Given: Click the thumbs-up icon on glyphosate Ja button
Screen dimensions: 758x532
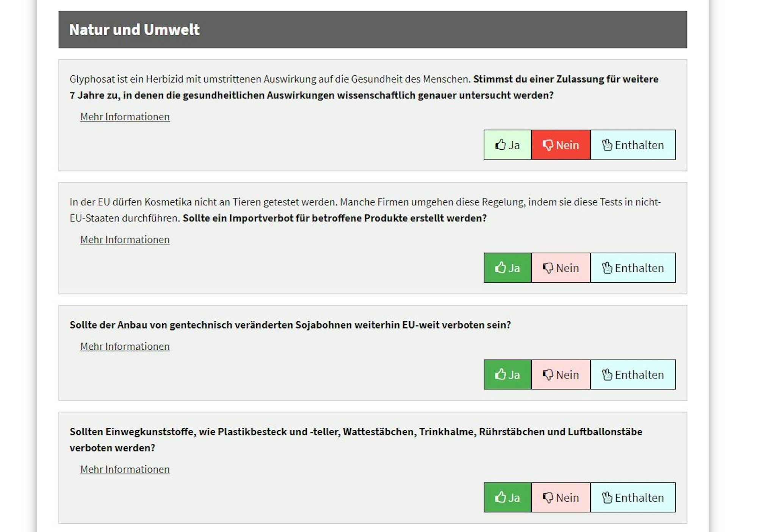Looking at the screenshot, I should pos(500,144).
